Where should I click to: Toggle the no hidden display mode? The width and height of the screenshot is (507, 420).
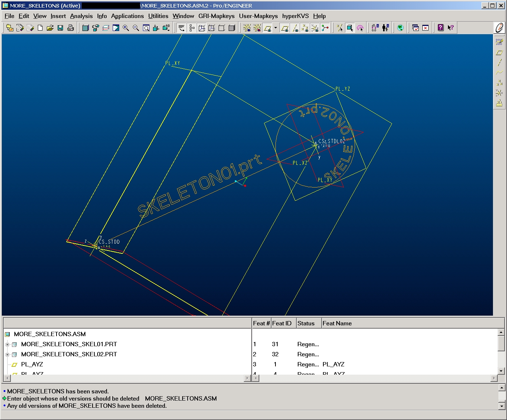pyautogui.click(x=222, y=28)
